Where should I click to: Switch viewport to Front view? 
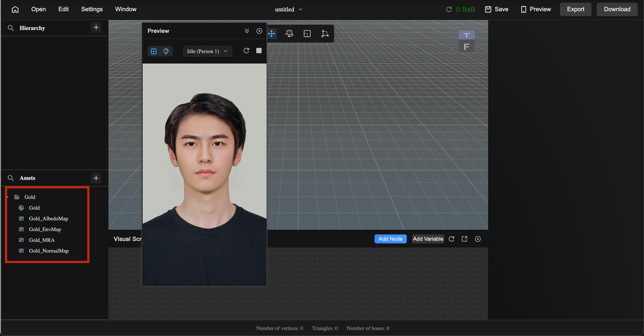click(466, 47)
